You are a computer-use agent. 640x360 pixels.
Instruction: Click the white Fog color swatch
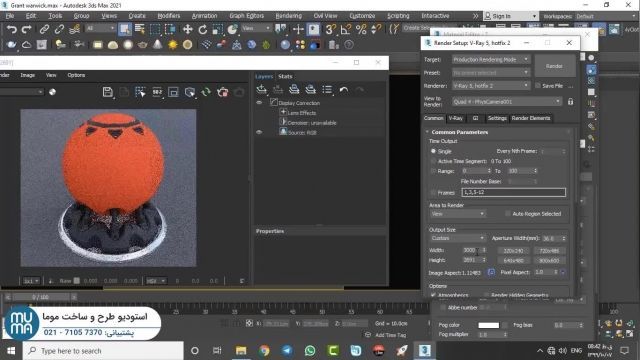click(x=489, y=325)
